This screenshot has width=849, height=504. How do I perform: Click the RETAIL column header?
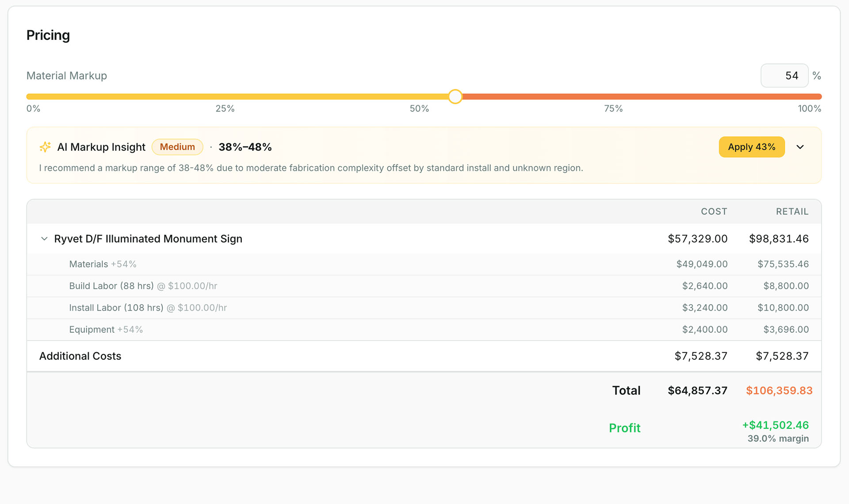tap(792, 211)
